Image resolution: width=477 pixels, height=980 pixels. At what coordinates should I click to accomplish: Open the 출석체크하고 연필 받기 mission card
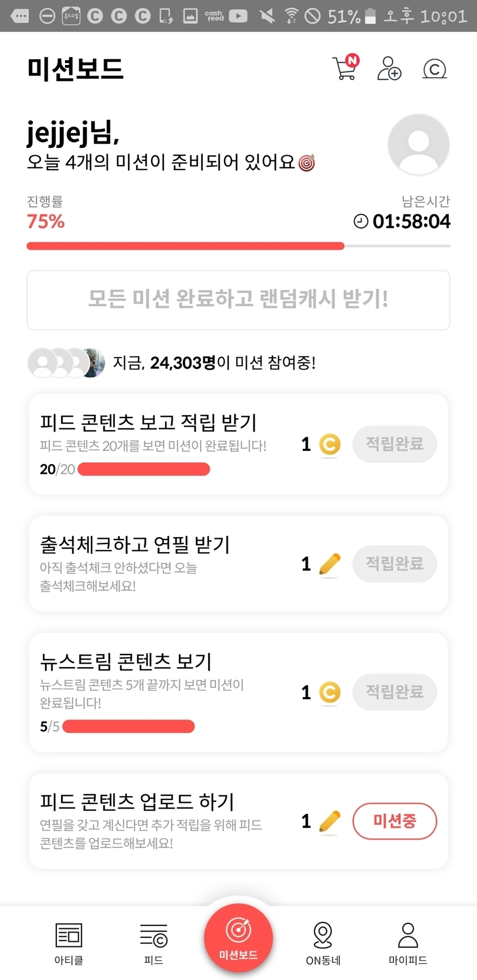tap(172, 564)
